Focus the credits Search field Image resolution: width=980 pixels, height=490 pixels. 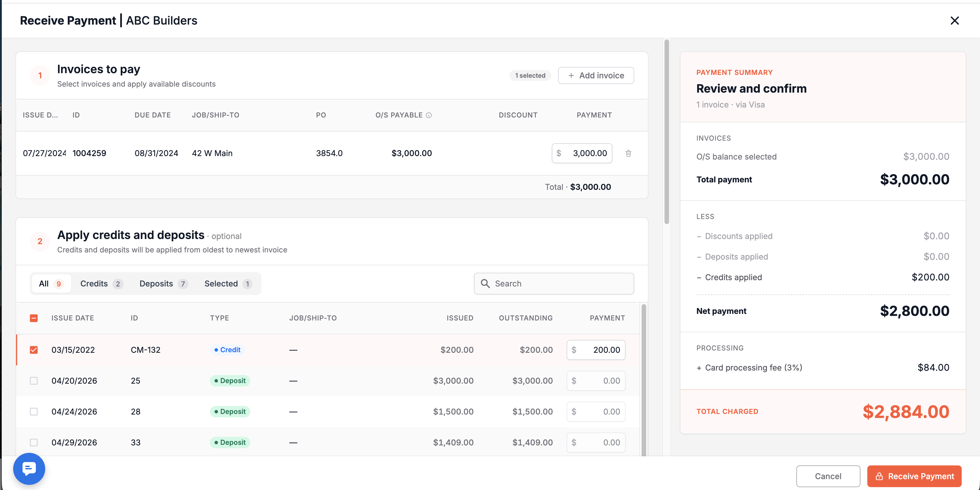[554, 284]
